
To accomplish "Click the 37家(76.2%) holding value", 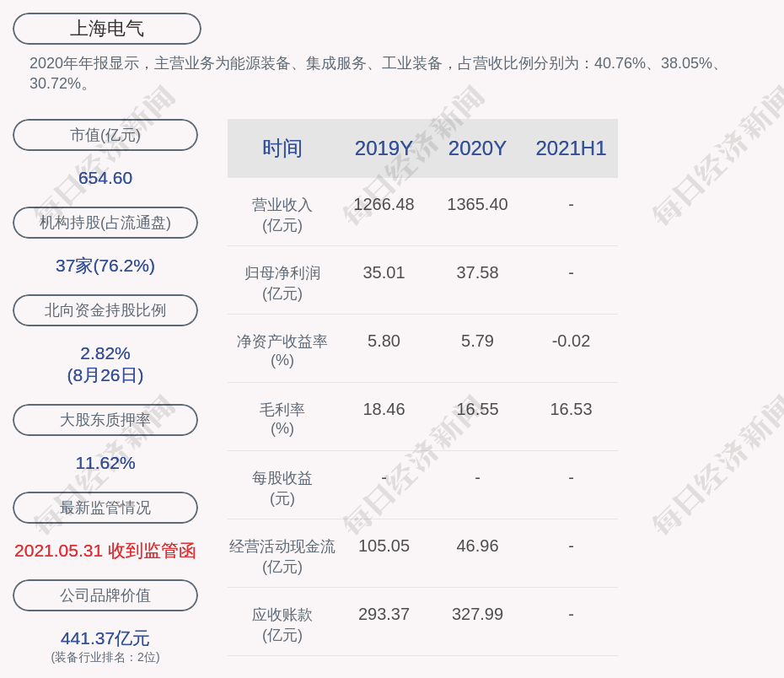I will point(105,266).
